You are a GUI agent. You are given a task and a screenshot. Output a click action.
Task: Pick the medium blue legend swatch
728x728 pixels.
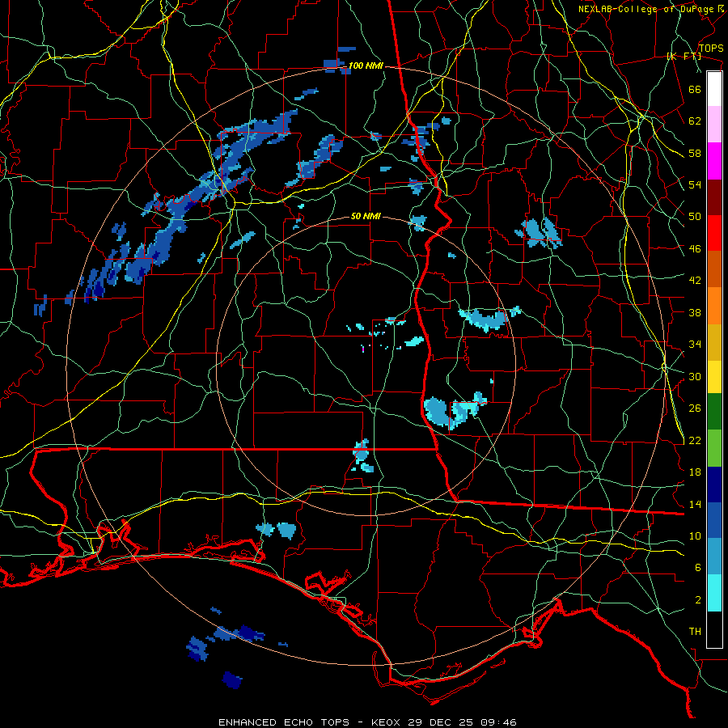coord(714,520)
